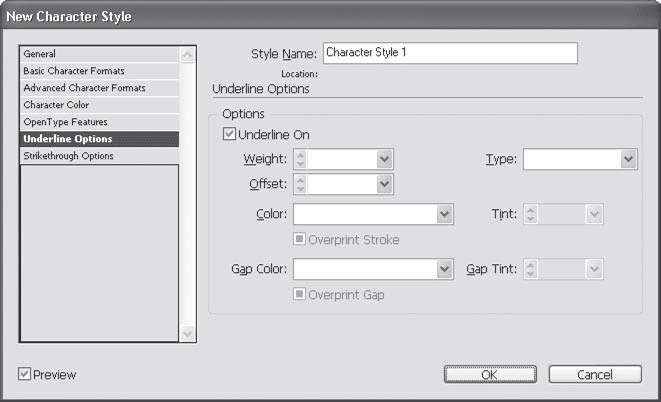Click the OK button

click(x=489, y=375)
